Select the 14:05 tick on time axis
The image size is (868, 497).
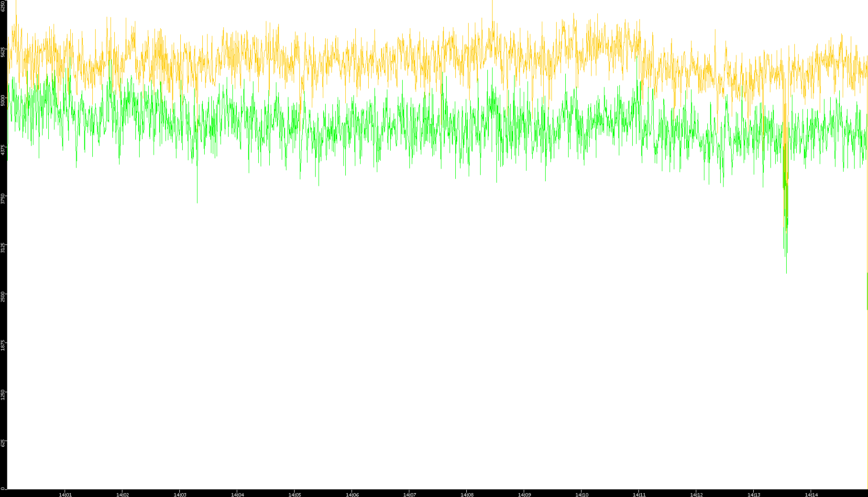(x=295, y=494)
